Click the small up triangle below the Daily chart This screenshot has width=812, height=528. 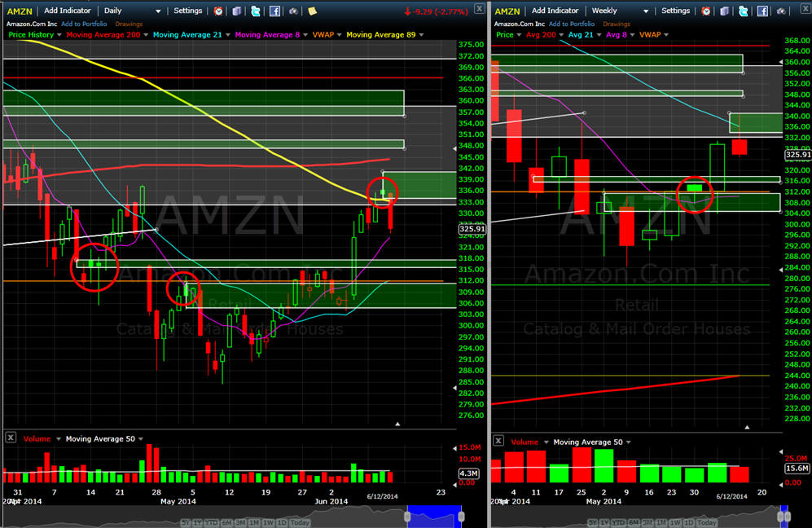click(x=397, y=424)
